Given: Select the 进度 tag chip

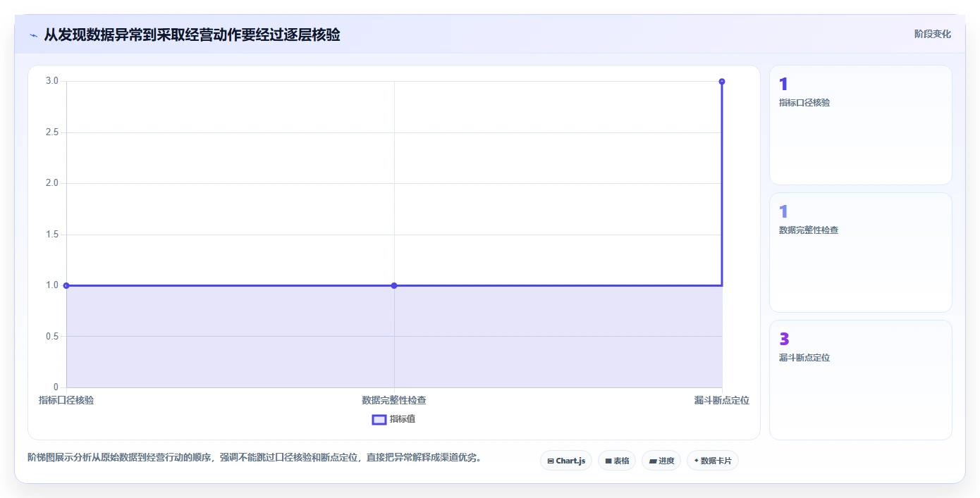Looking at the screenshot, I should [661, 461].
